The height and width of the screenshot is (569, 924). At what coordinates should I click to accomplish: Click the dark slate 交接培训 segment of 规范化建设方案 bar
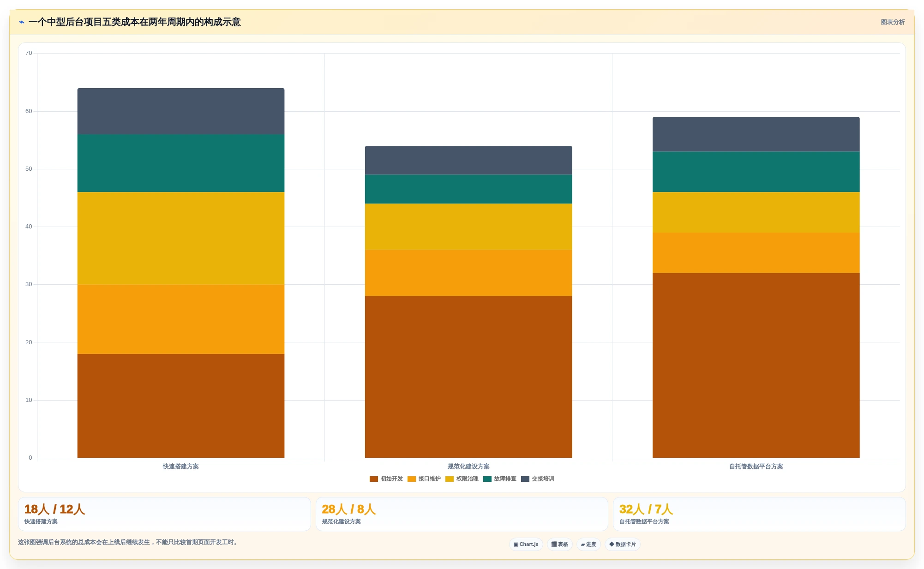(x=468, y=161)
